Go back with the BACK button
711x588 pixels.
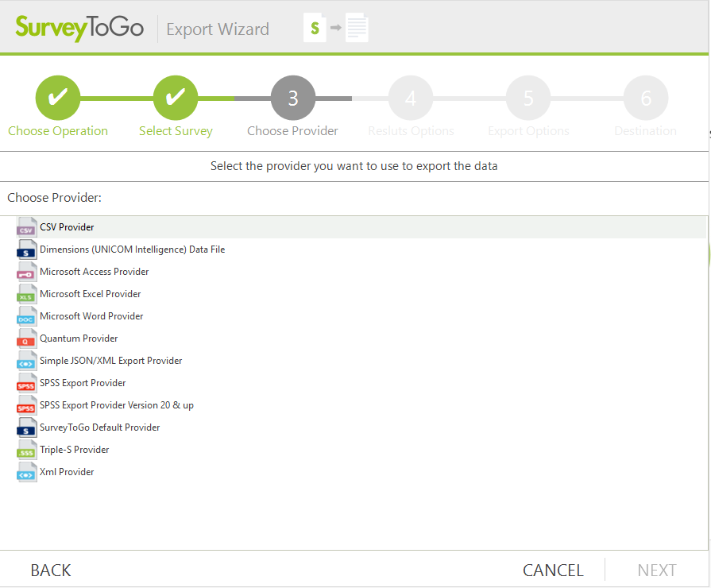(51, 571)
